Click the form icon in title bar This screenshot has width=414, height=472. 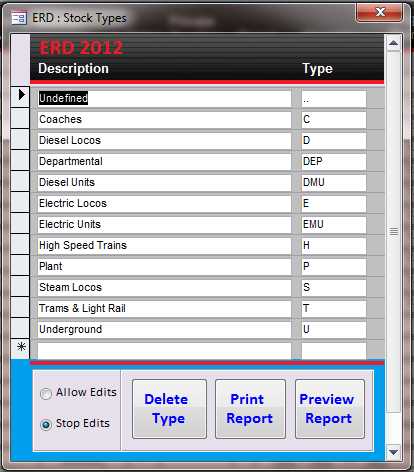tap(19, 18)
